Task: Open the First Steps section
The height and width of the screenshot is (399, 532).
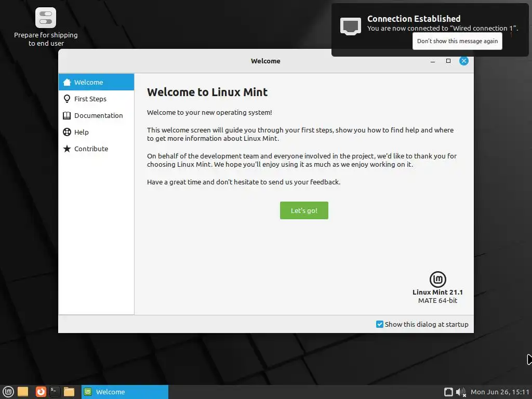Action: [x=96, y=99]
